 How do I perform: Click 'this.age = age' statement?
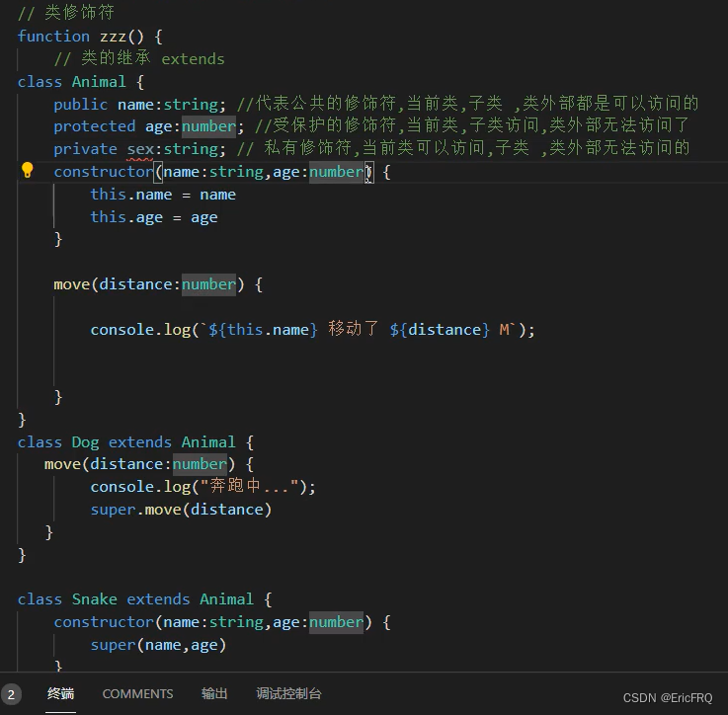tap(154, 217)
